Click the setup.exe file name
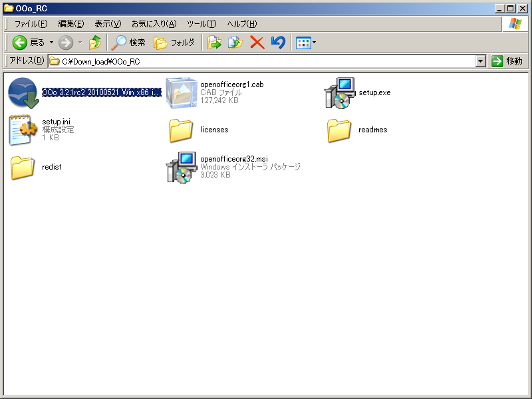Image resolution: width=532 pixels, height=399 pixels. 374,92
